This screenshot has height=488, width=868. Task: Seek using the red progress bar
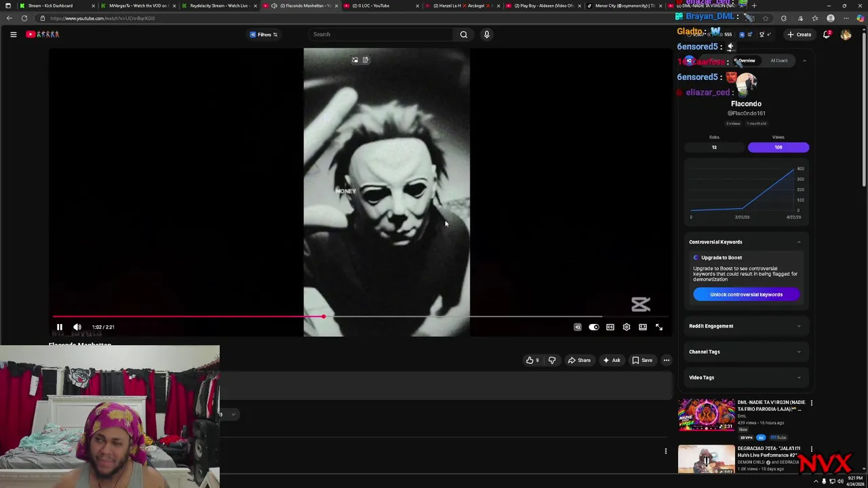(359, 317)
